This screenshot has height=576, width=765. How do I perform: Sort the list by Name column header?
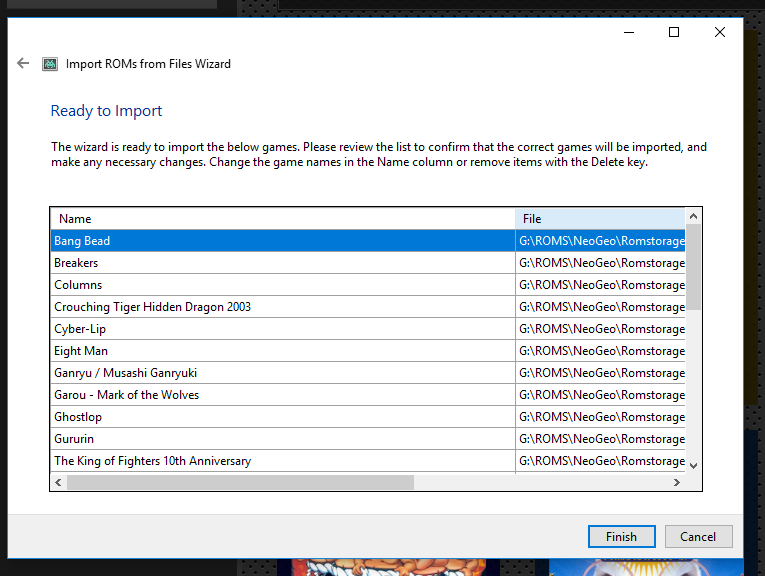pyautogui.click(x=282, y=219)
